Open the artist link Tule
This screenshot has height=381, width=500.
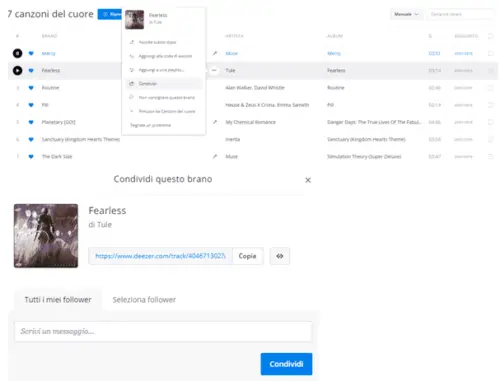pos(230,70)
